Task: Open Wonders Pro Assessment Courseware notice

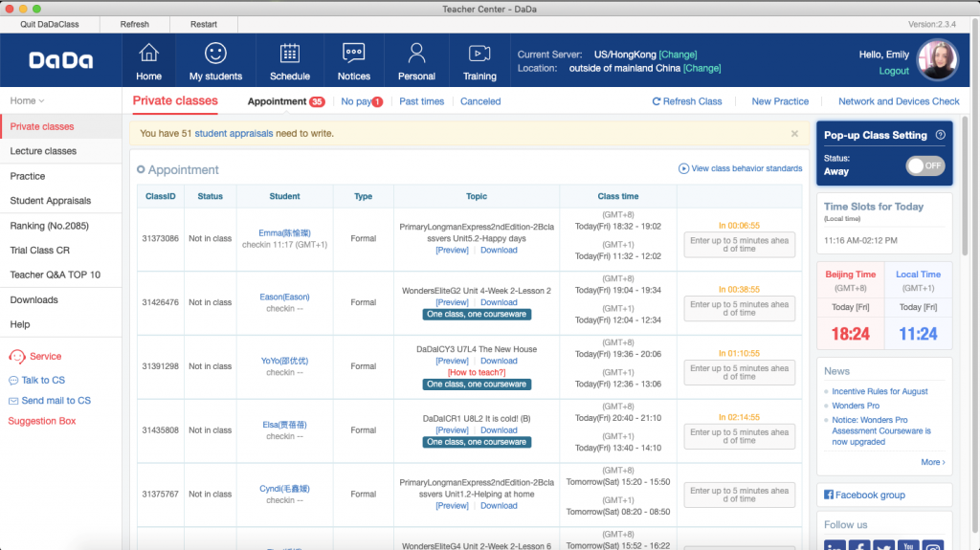Action: click(x=881, y=430)
